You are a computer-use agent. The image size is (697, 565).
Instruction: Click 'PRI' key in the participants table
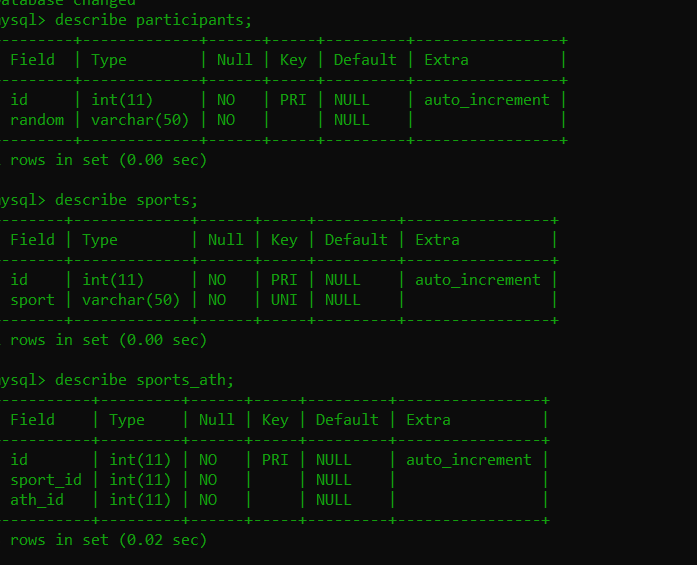[293, 100]
